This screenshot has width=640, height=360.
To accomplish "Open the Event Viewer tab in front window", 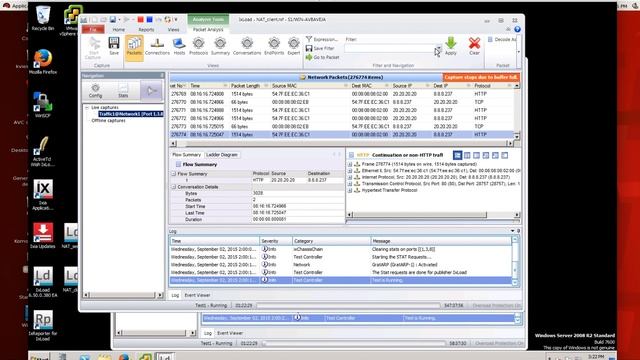I will click(x=197, y=295).
